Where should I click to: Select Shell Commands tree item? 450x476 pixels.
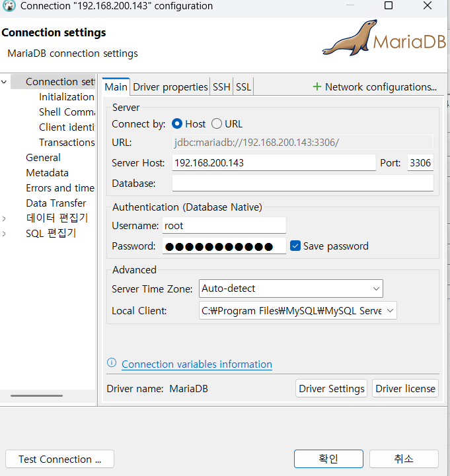click(x=67, y=112)
